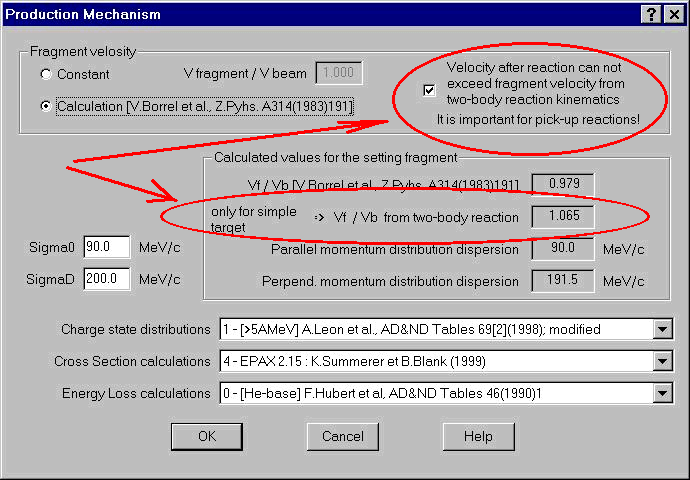Expand the Cross Section calculations dropdown

coord(662,361)
